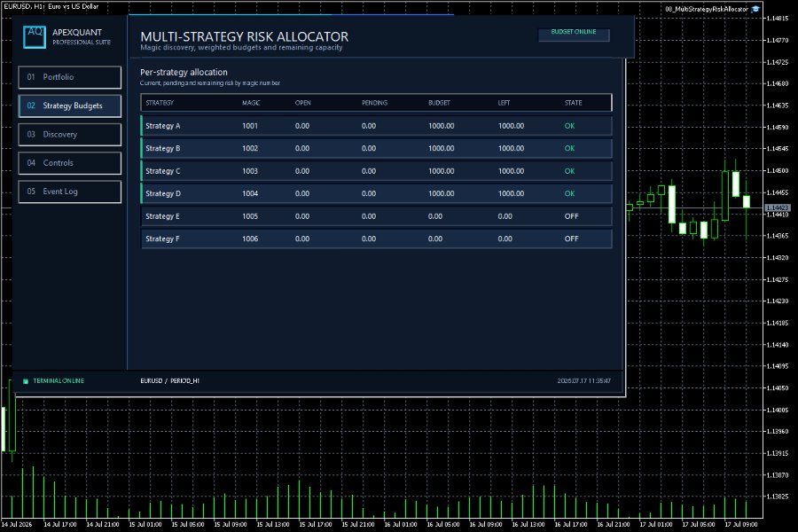This screenshot has height=532, width=798.
Task: Click Strategy E budget value 0.00
Action: click(x=435, y=216)
